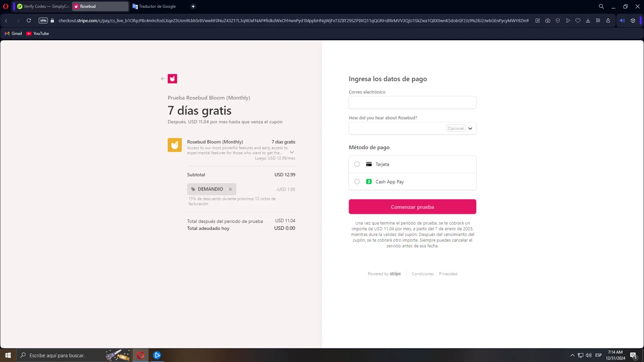The height and width of the screenshot is (362, 644).
Task: Open the send flow arrow icon
Action: coord(568,21)
